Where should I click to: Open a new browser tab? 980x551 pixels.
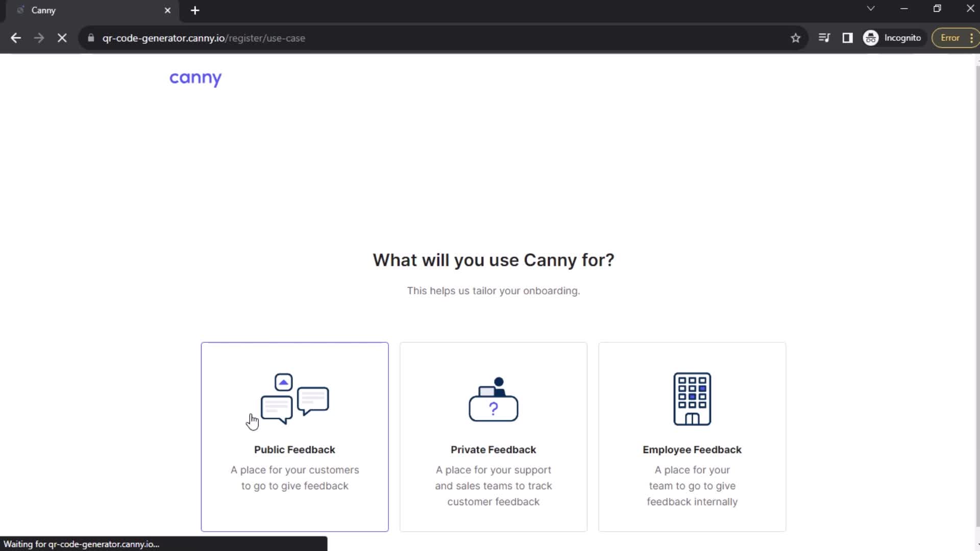pos(194,10)
